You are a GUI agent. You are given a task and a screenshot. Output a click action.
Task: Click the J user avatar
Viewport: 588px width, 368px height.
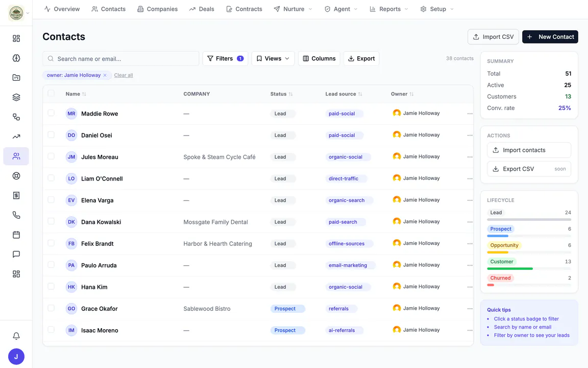point(16,357)
